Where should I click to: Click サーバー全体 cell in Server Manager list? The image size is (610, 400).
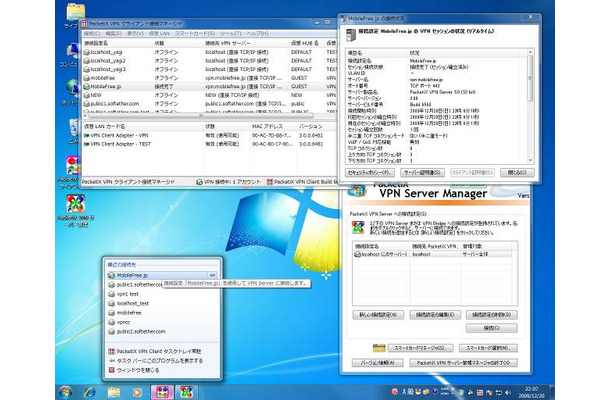[x=475, y=254]
